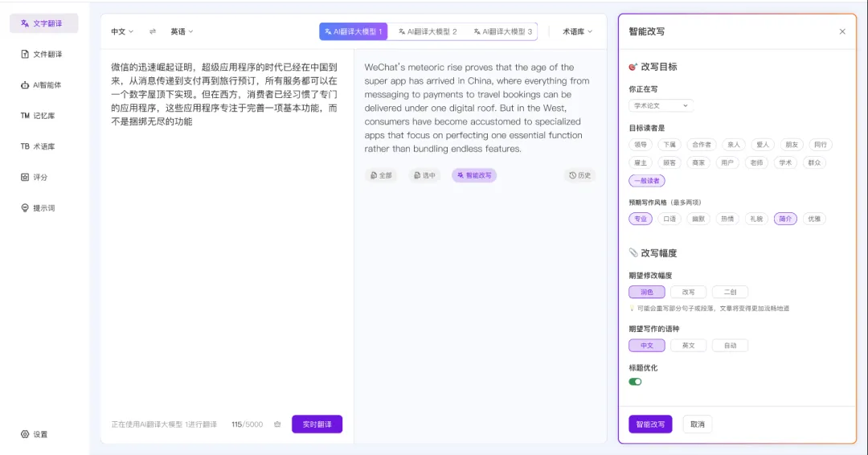Select 雇主 as target reader
This screenshot has width=868, height=455.
click(641, 162)
